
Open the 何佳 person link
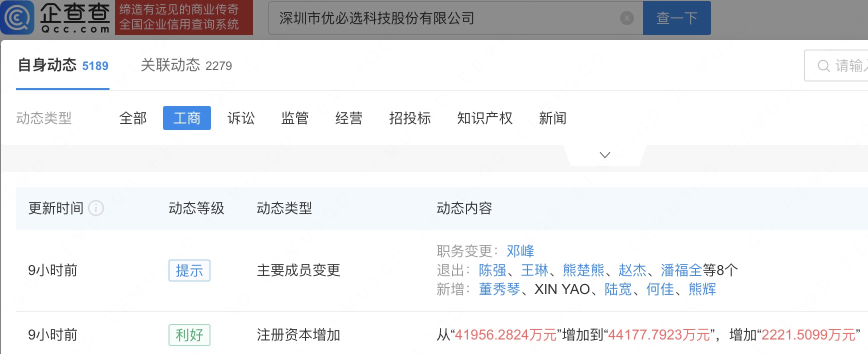660,289
